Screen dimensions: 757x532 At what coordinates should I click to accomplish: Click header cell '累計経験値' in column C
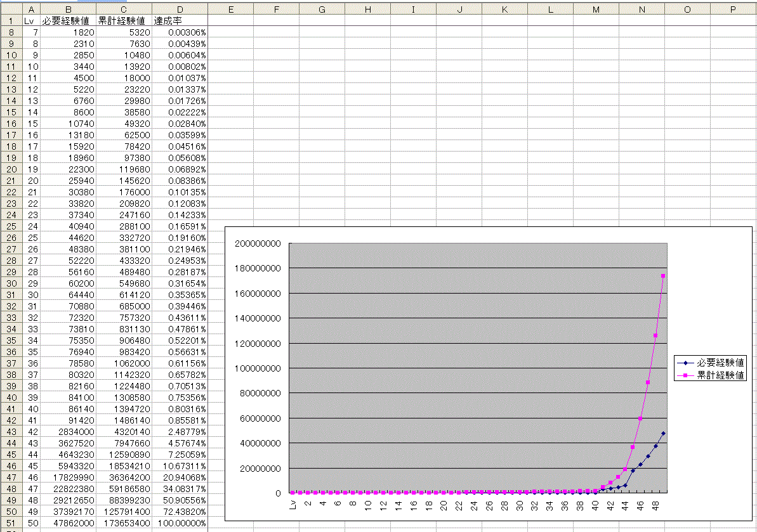tap(124, 21)
